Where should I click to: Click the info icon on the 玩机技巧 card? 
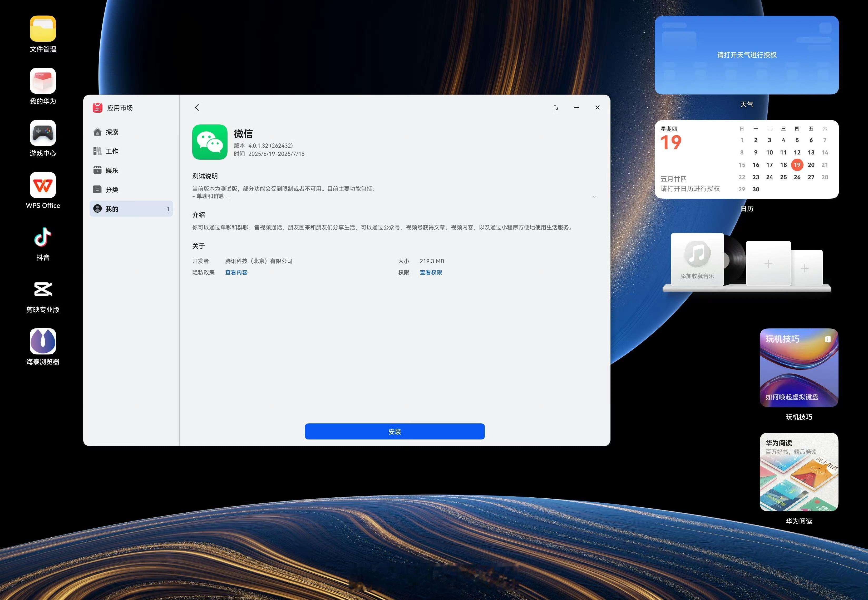(828, 339)
